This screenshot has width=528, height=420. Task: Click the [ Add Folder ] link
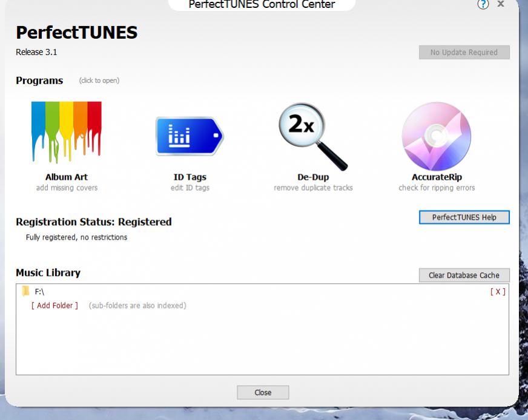[x=55, y=306]
